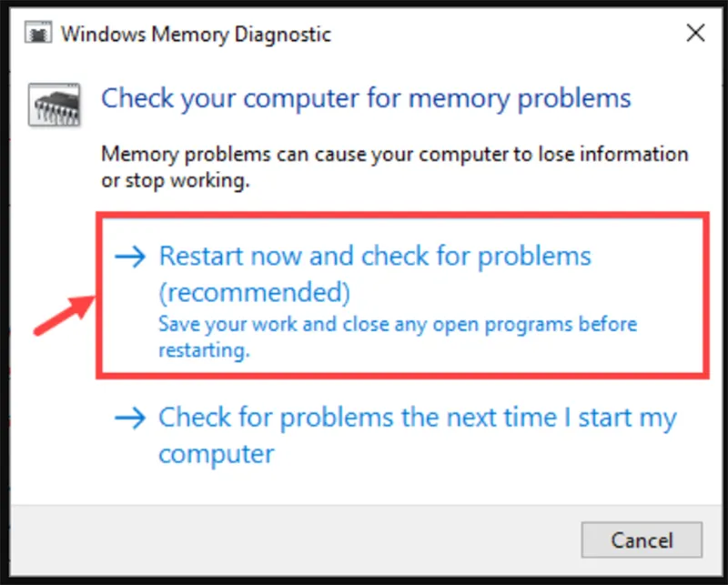Click the "or stop working." description line
This screenshot has height=585, width=728.
(x=175, y=181)
